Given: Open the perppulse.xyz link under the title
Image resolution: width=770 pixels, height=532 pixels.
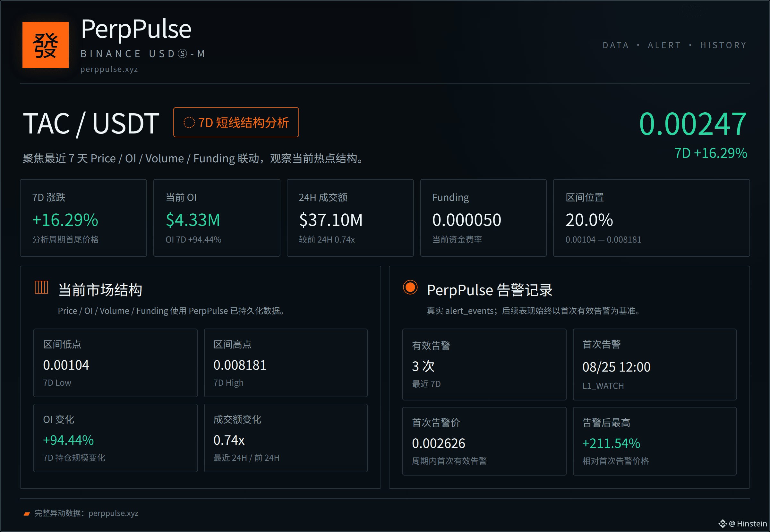Looking at the screenshot, I should (x=109, y=69).
